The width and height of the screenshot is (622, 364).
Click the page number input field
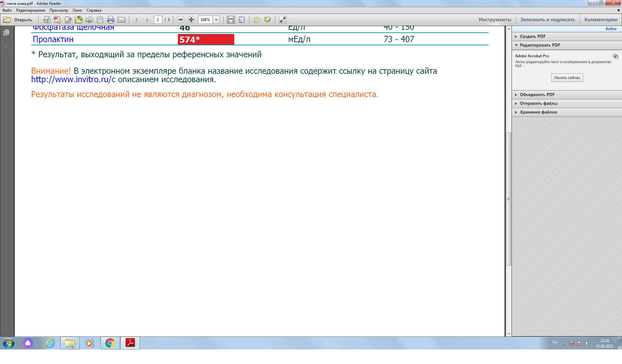click(x=158, y=20)
